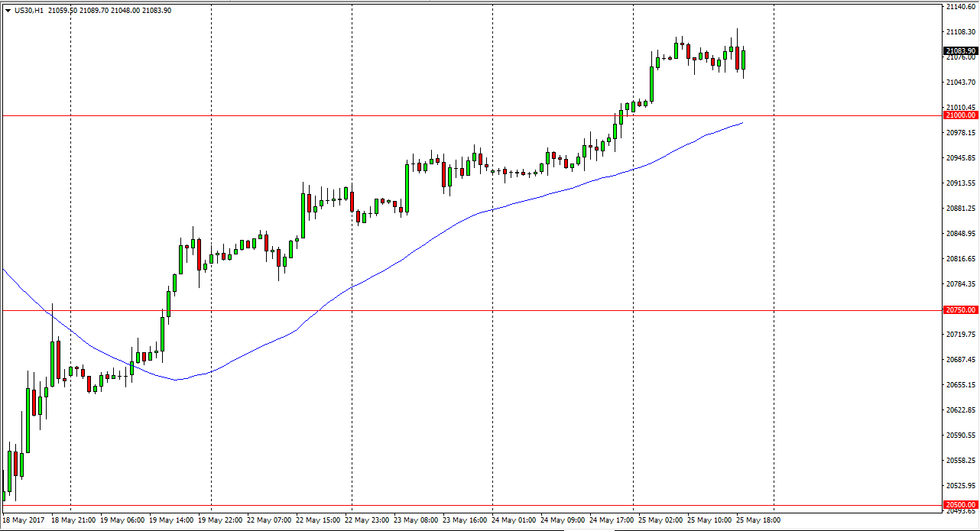Image resolution: width=980 pixels, height=531 pixels.
Task: Click the 25 May 18:00 time label
Action: pos(758,520)
